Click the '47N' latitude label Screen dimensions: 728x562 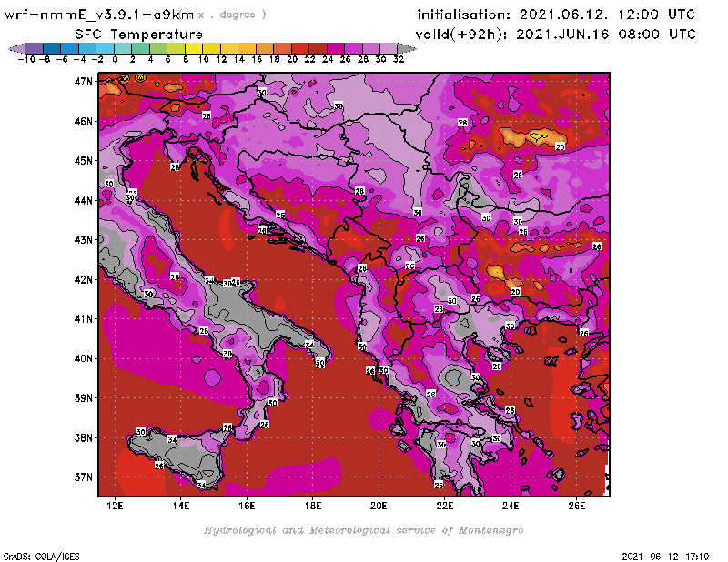pyautogui.click(x=84, y=82)
